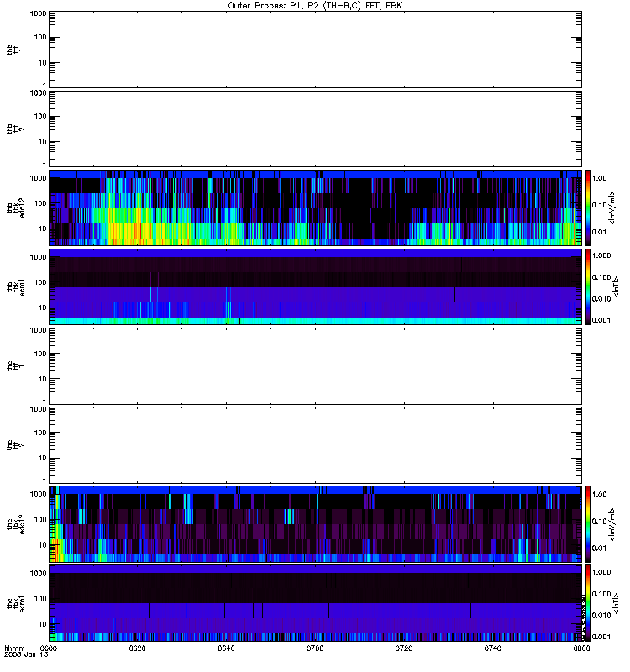Click the "thc fbk scm1" y-axis title

(x=15, y=603)
